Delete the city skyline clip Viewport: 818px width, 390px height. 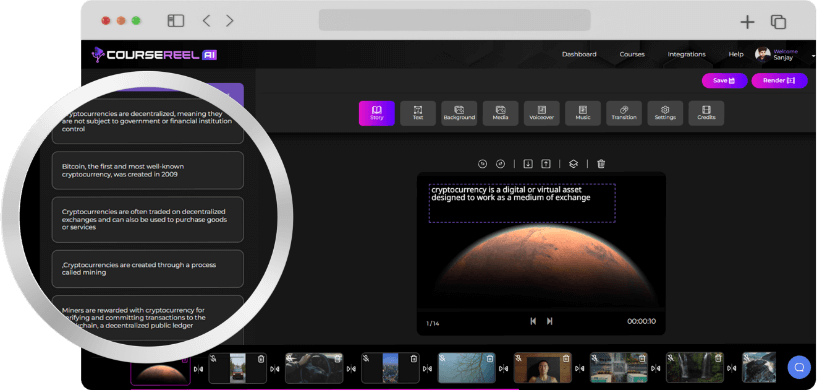click(x=414, y=359)
